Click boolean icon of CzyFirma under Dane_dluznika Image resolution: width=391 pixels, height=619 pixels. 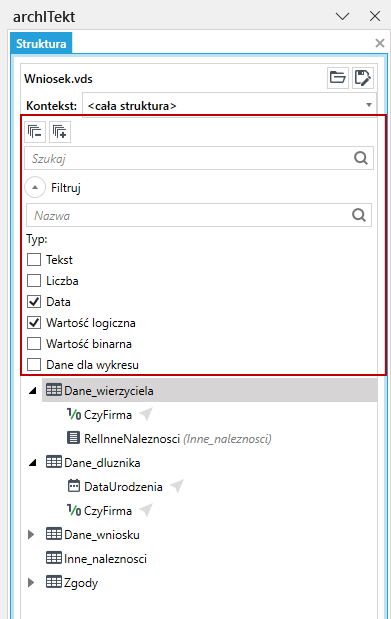tap(74, 510)
